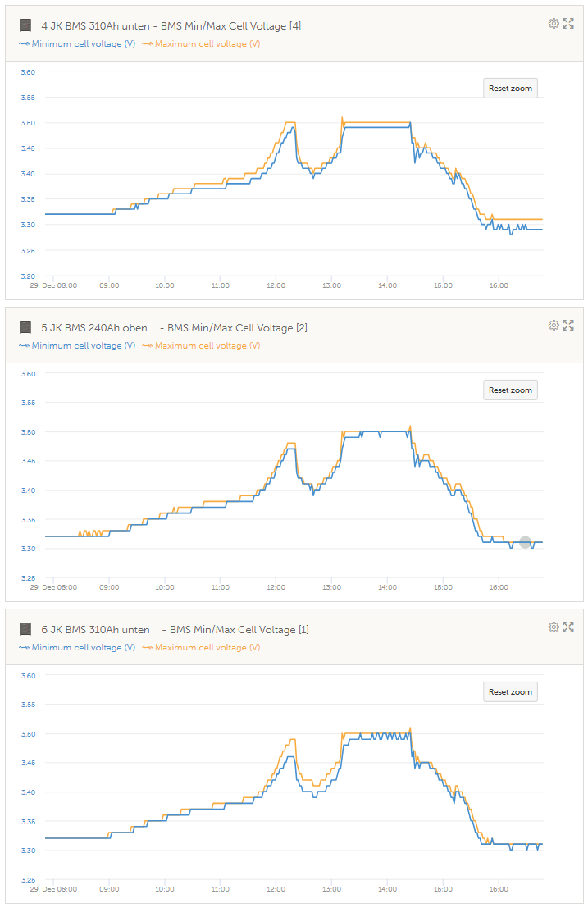Image resolution: width=588 pixels, height=908 pixels.
Task: Expand 5 JK BMS 240Ah chart fullscreen
Action: click(567, 326)
